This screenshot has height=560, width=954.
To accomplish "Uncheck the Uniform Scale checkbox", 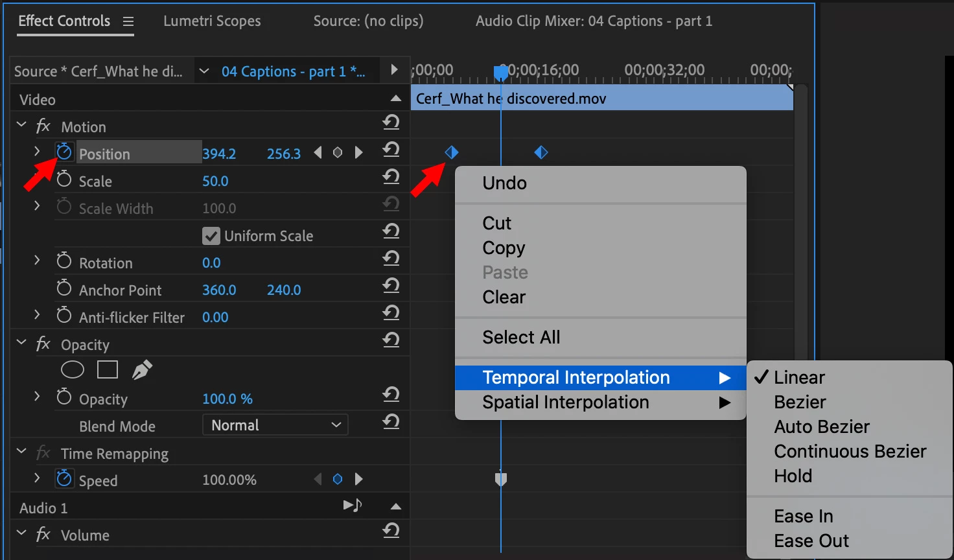I will point(211,236).
